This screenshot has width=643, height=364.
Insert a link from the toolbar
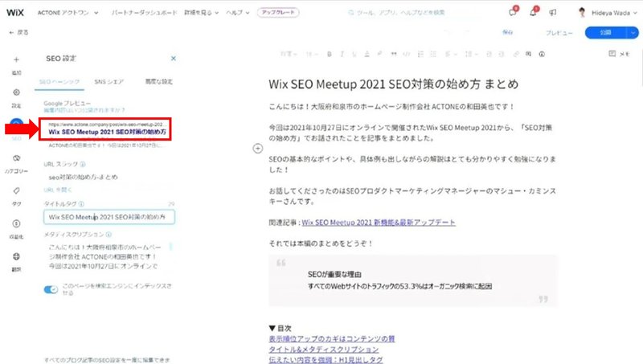coord(516,54)
